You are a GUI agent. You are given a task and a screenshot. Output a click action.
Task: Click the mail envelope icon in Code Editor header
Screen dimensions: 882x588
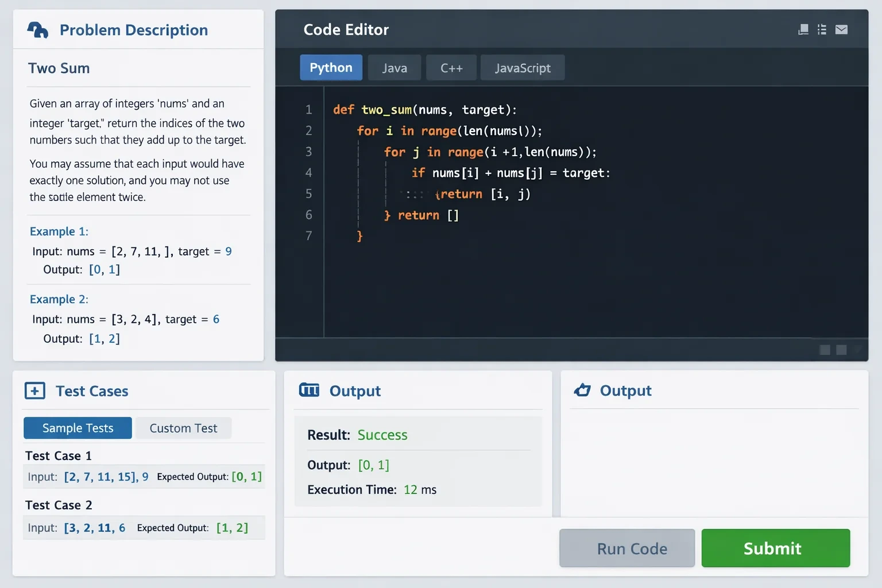(841, 29)
